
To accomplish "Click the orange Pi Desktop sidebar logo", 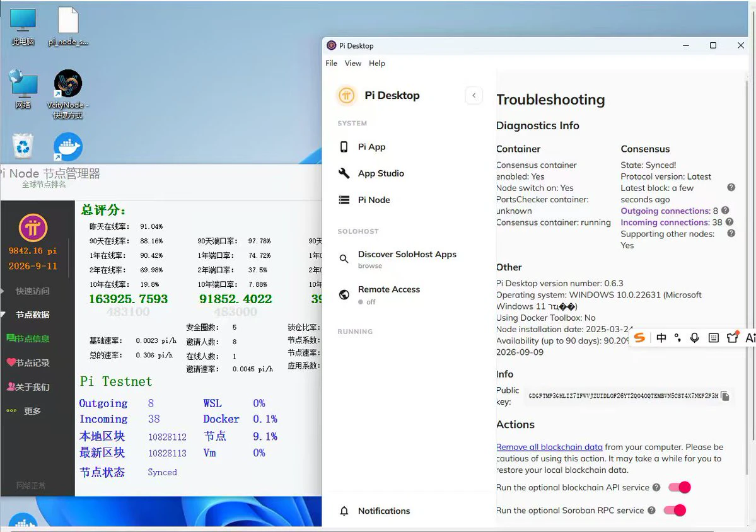I will click(346, 95).
